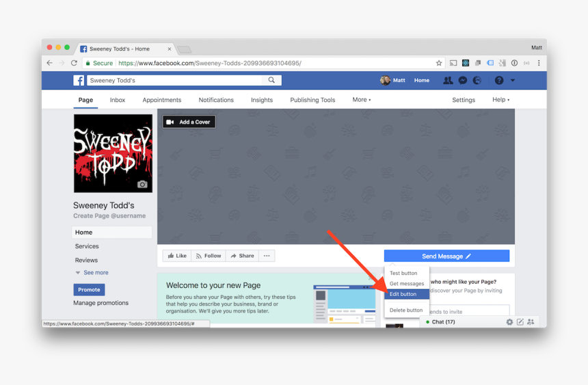Click the Follow button

click(209, 256)
